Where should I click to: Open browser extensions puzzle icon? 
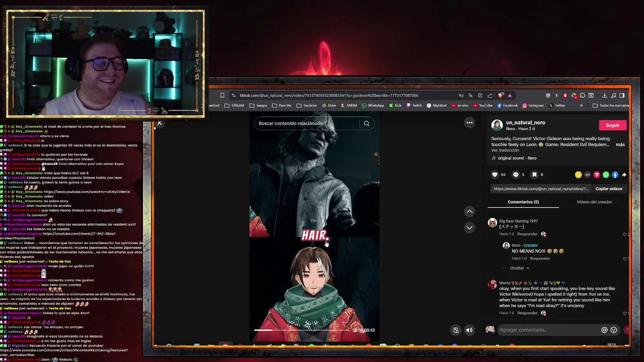[x=583, y=96]
